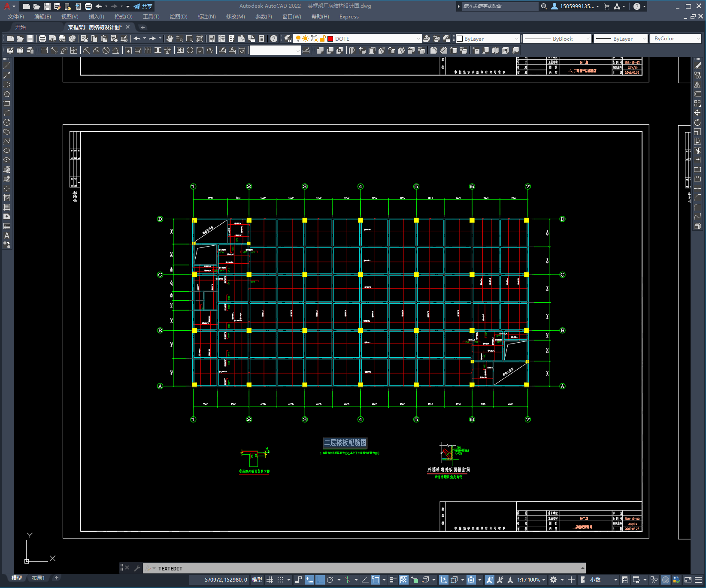Toggle the layer on/off lightbulb for DOTE
Viewport: 706px width, 588px height.
(298, 39)
